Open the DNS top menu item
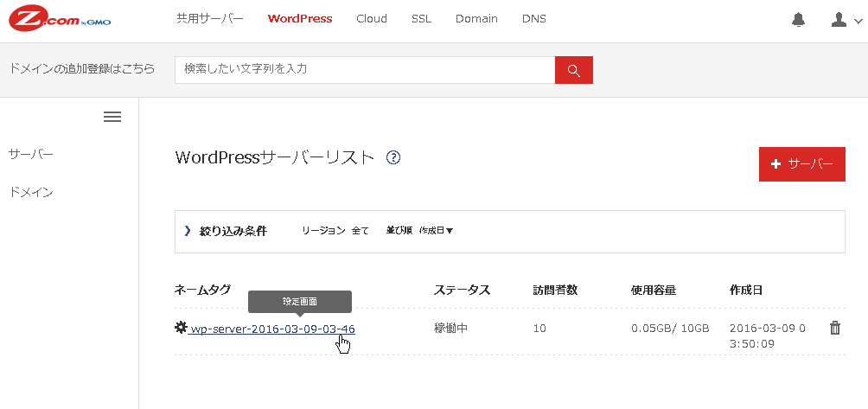The image size is (868, 409). click(534, 19)
